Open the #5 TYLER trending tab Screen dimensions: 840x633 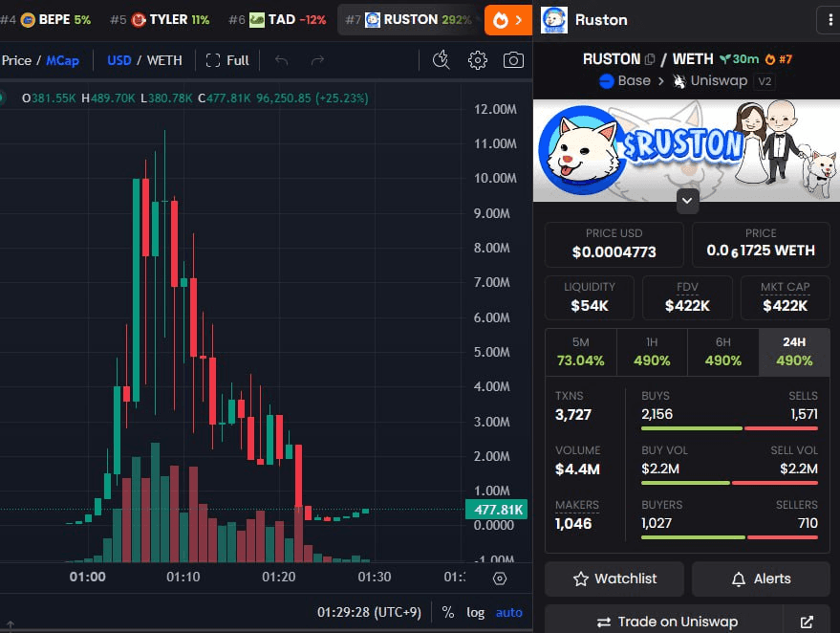[160, 19]
